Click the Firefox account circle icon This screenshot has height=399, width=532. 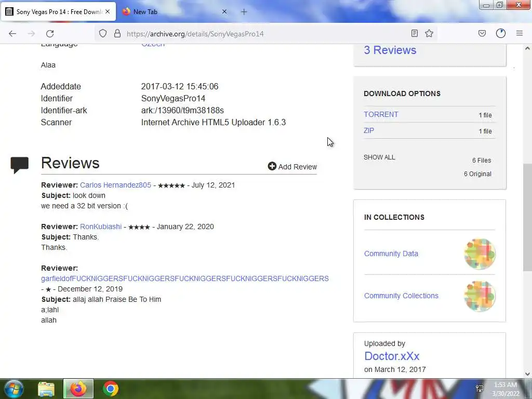point(501,33)
